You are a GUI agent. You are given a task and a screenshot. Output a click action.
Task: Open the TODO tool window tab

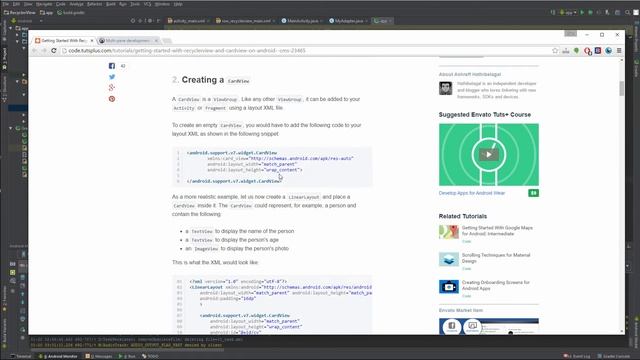point(150,356)
